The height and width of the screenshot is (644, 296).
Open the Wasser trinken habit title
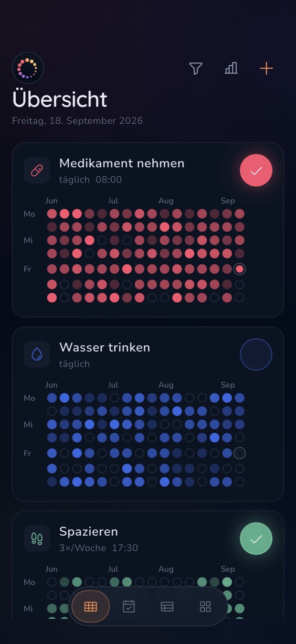tap(105, 347)
